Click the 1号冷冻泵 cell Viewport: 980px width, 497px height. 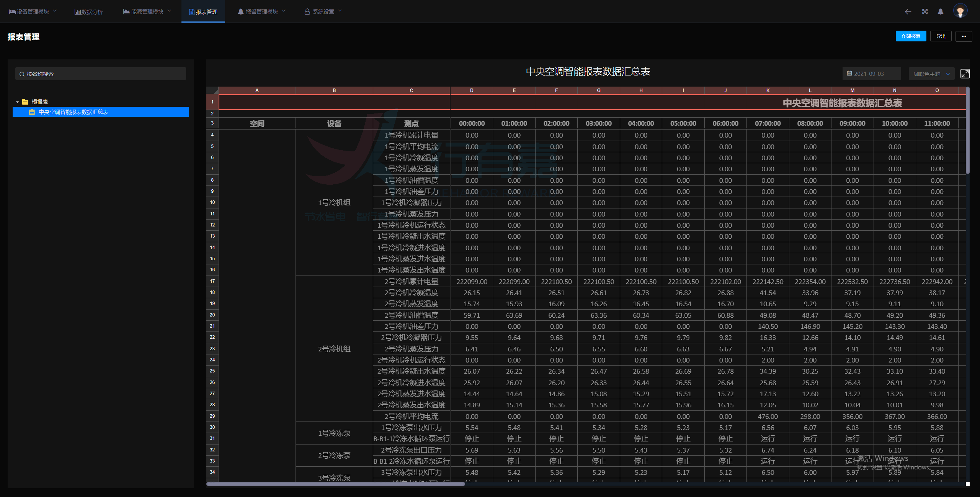tap(334, 433)
